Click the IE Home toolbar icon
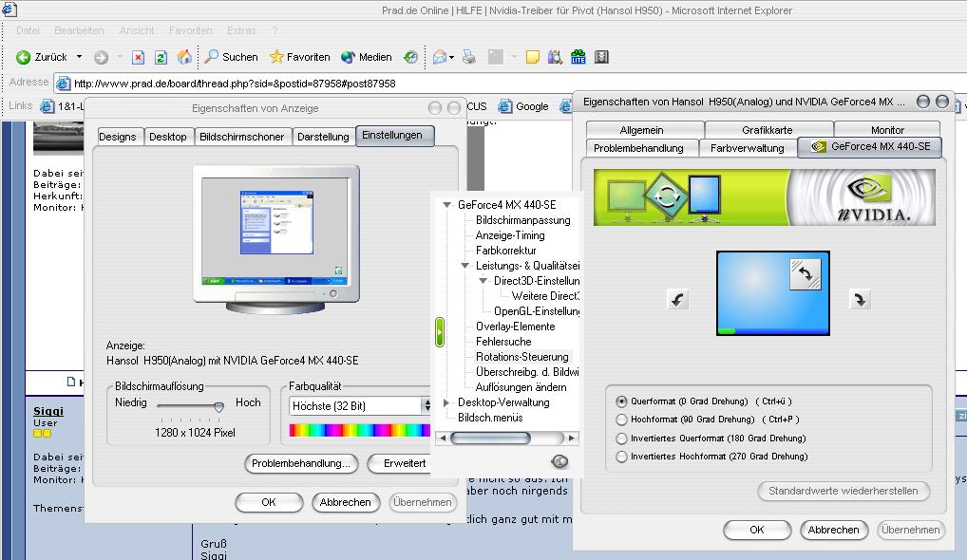Viewport: 967px width, 560px height. pyautogui.click(x=184, y=57)
